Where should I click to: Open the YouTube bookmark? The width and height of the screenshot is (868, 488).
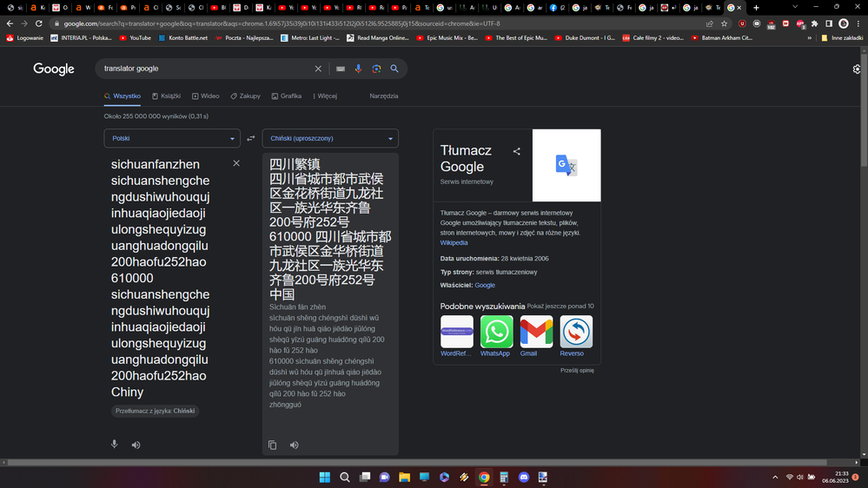tap(135, 38)
